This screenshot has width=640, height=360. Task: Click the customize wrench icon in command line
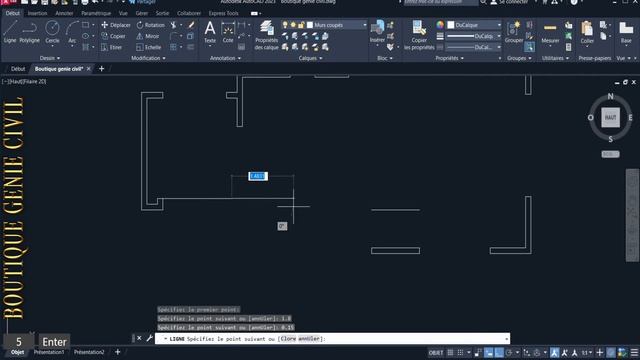tap(149, 338)
